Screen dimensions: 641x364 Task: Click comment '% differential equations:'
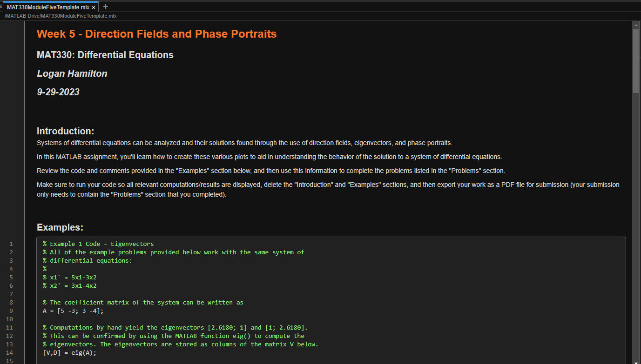click(x=88, y=260)
